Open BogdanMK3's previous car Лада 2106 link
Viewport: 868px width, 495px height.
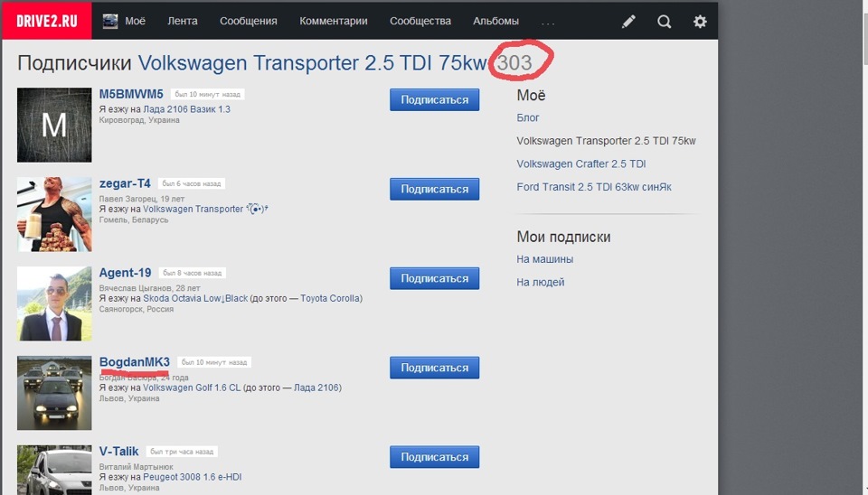316,388
